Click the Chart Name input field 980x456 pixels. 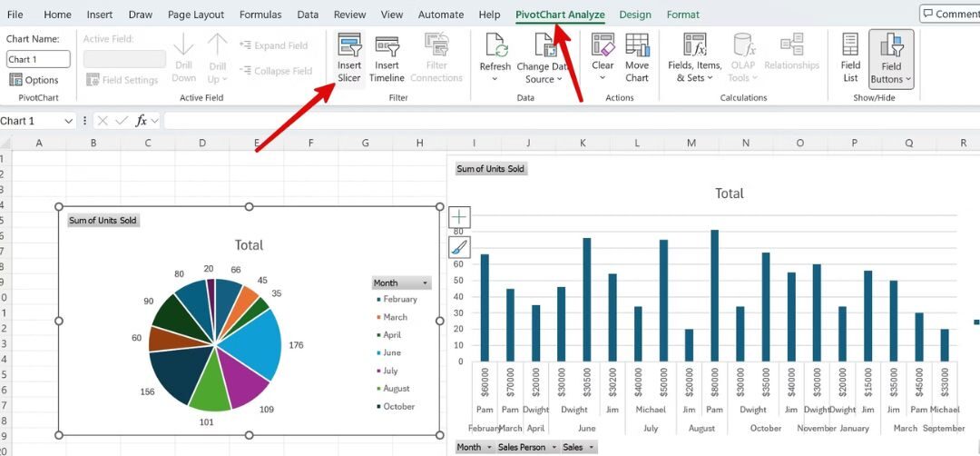(x=38, y=59)
